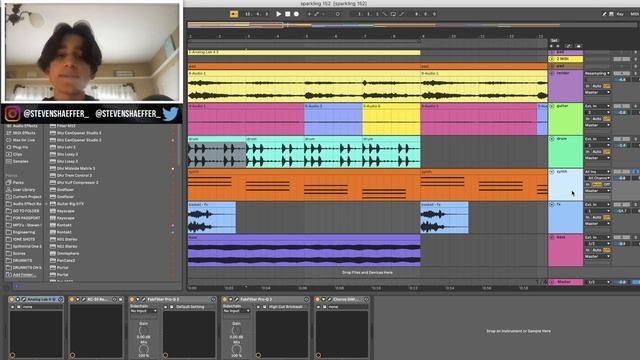The image size is (640, 360).
Task: Fold the 'bass' track with its triangle
Action: [552, 237]
